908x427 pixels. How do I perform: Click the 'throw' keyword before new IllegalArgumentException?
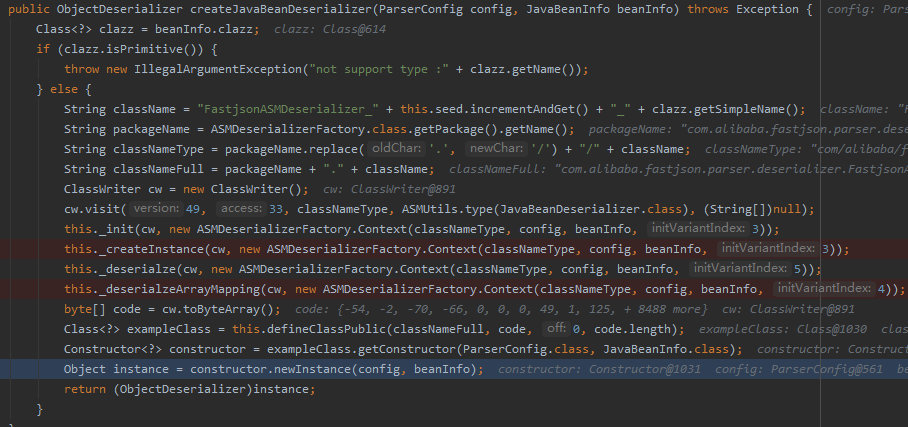click(x=82, y=70)
